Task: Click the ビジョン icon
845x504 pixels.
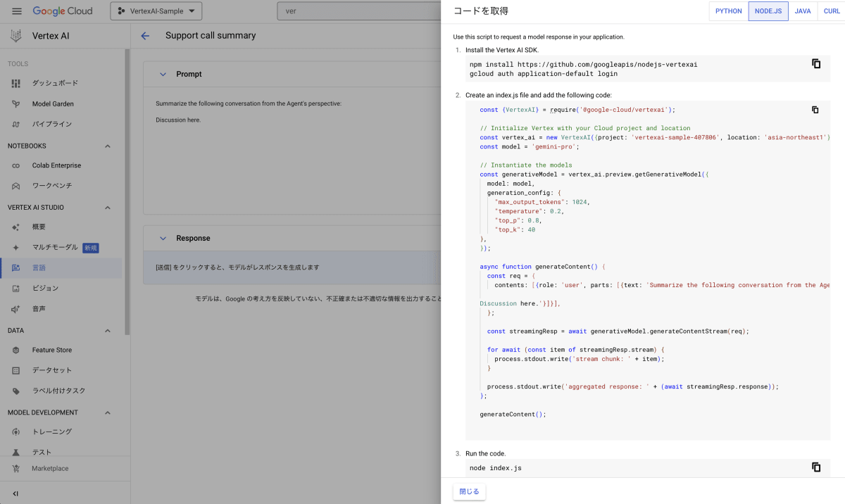Action: coord(16,288)
